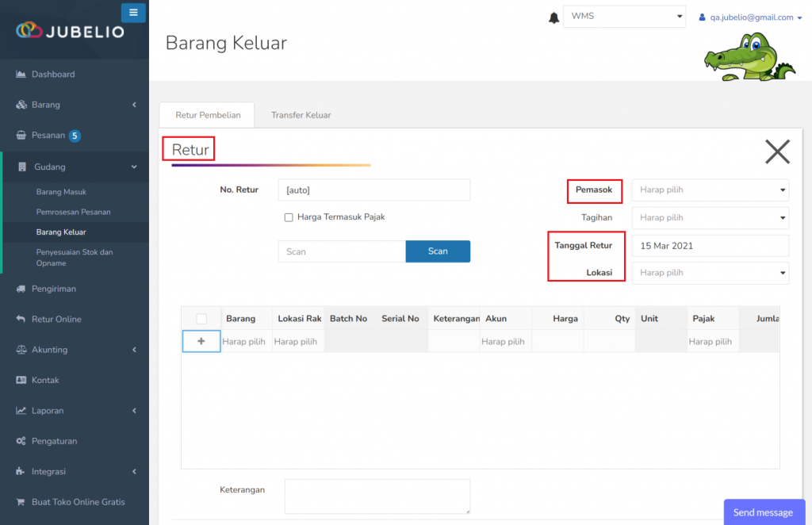Expand the Akunting sidebar submenu chevron
The width and height of the screenshot is (812, 525).
[134, 350]
